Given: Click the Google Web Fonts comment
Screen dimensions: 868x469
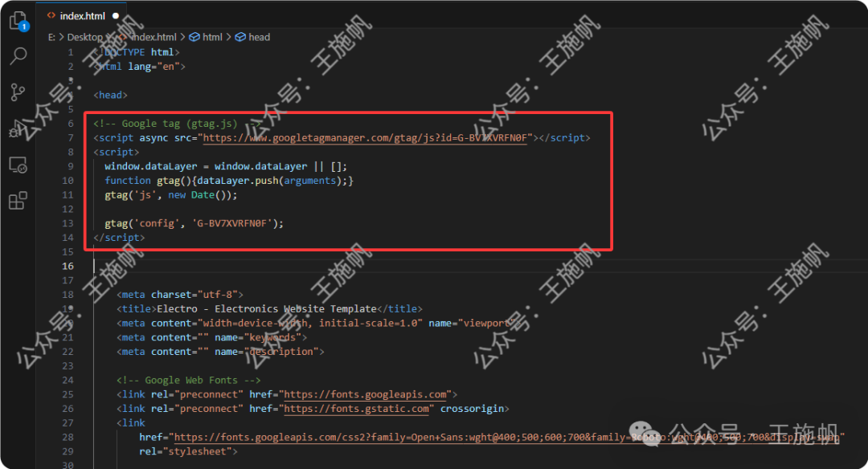Looking at the screenshot, I should pos(188,381).
